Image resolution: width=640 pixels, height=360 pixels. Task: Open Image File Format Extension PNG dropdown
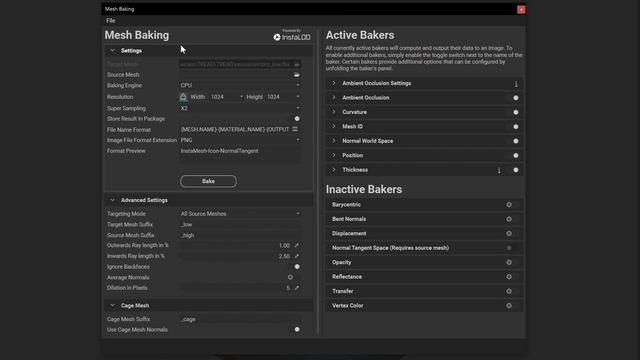240,140
